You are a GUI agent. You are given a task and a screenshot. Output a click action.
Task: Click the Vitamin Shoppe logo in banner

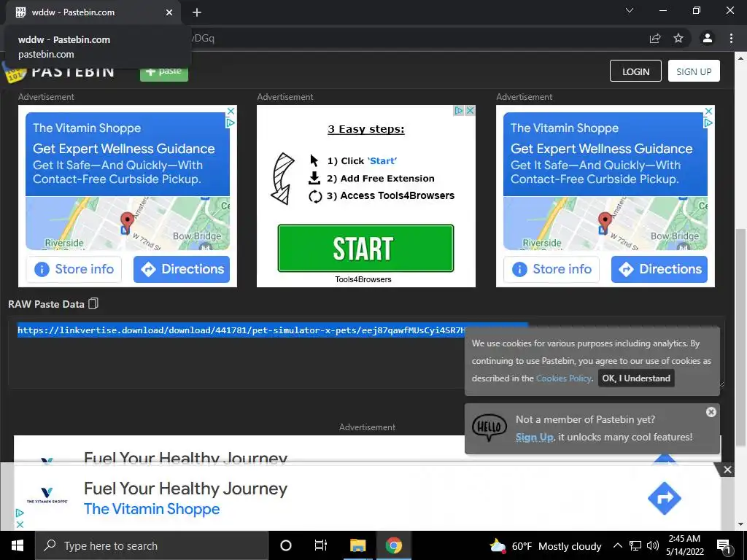(47, 495)
